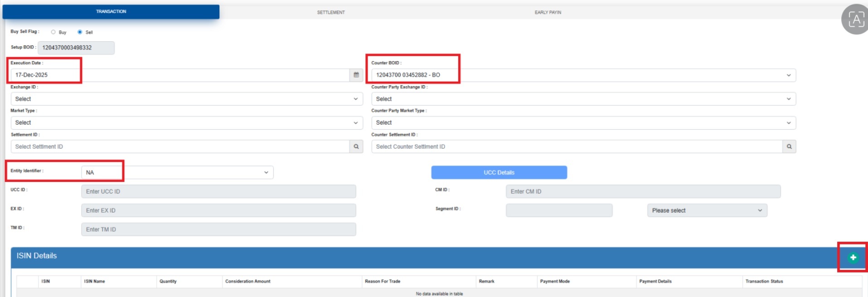Expand Counter Party Exchange ID dropdown
The height and width of the screenshot is (297, 868).
point(583,99)
